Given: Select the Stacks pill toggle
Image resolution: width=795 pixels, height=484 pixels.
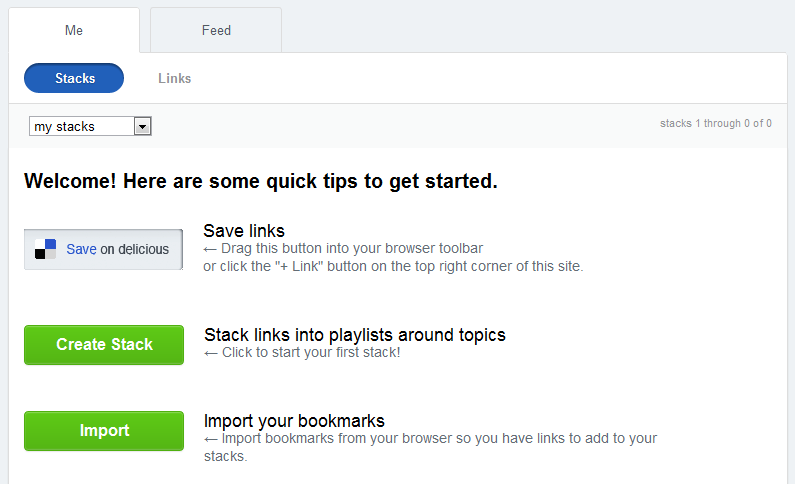Looking at the screenshot, I should tap(74, 78).
